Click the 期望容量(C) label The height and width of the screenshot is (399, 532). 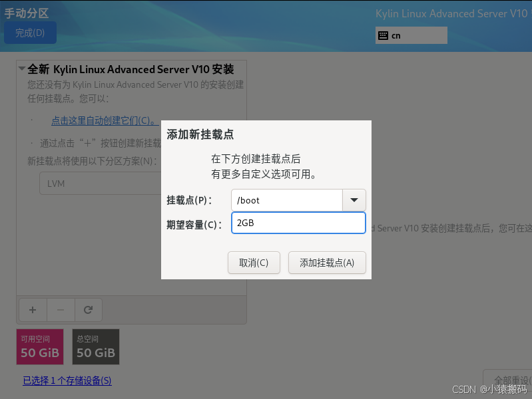pos(194,224)
